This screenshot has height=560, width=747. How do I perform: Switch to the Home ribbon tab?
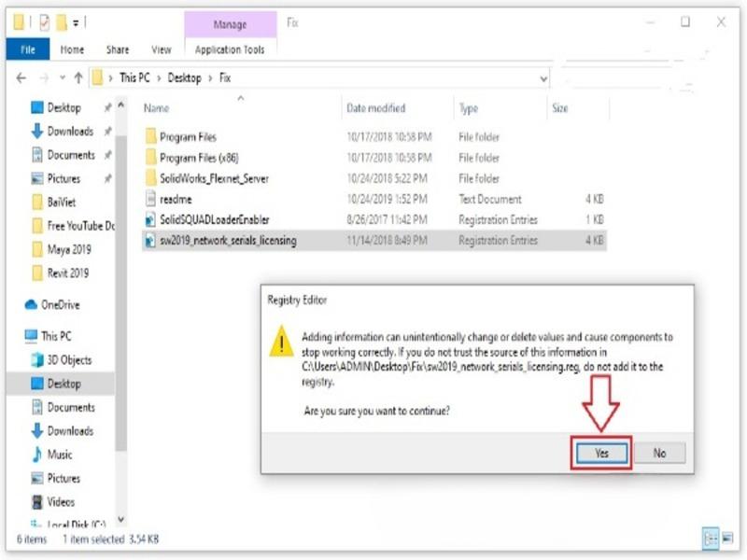point(72,49)
